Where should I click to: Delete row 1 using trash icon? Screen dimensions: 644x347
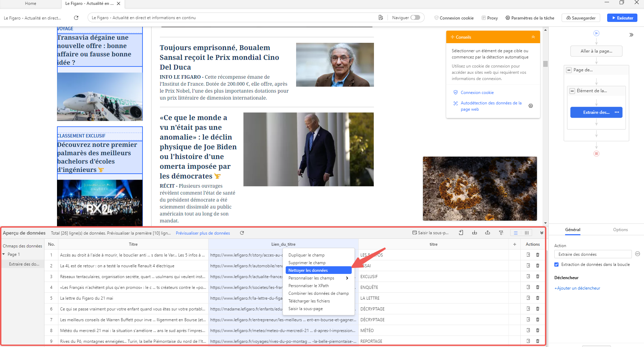(x=538, y=255)
